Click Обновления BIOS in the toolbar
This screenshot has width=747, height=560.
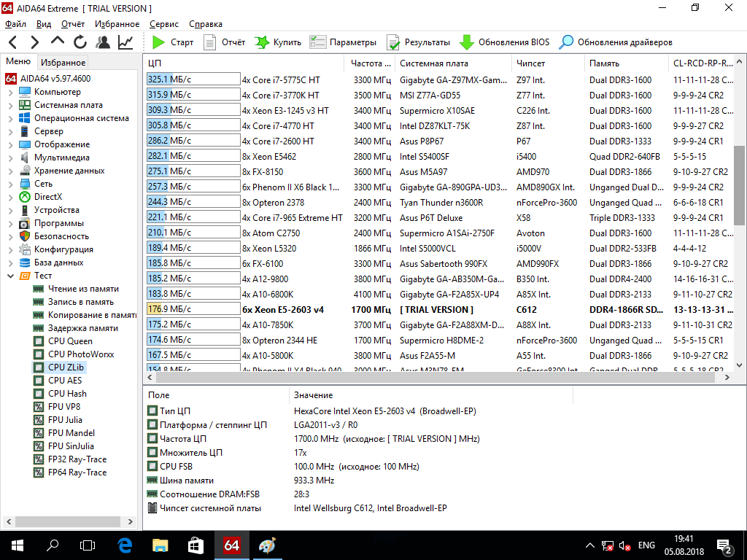(x=504, y=42)
